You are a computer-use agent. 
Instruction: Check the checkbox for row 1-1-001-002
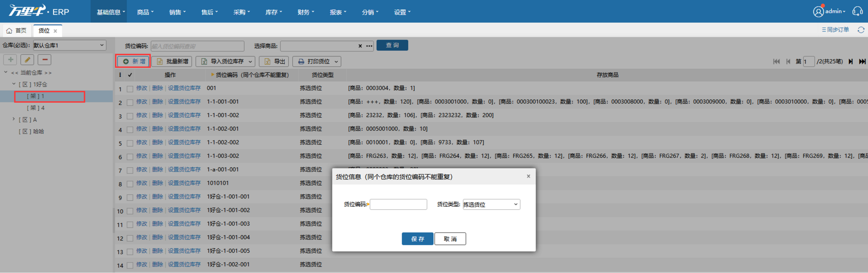(x=130, y=116)
